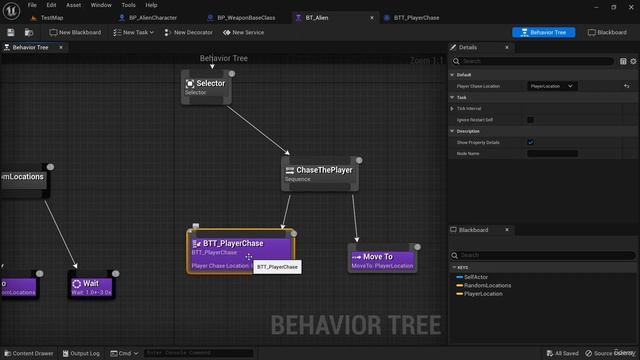Collapse the Description category

pos(452,131)
